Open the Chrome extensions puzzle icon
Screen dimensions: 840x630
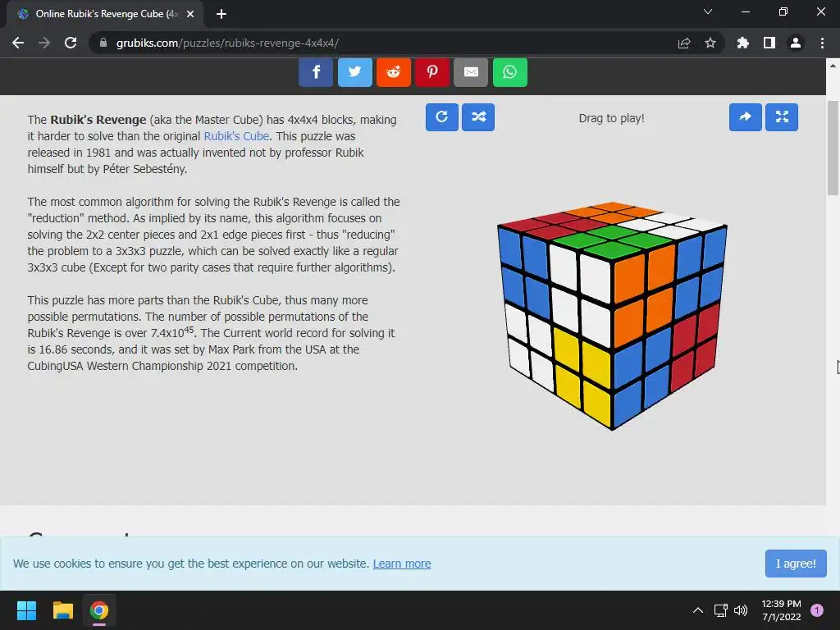(x=742, y=43)
